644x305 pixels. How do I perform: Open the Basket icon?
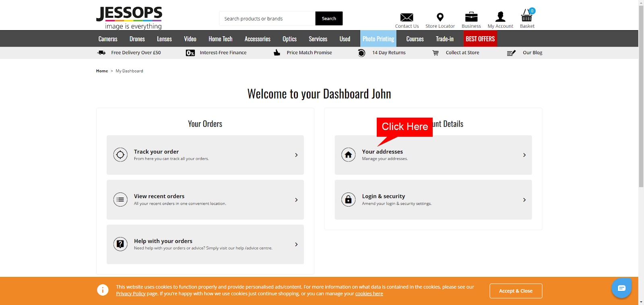[527, 16]
